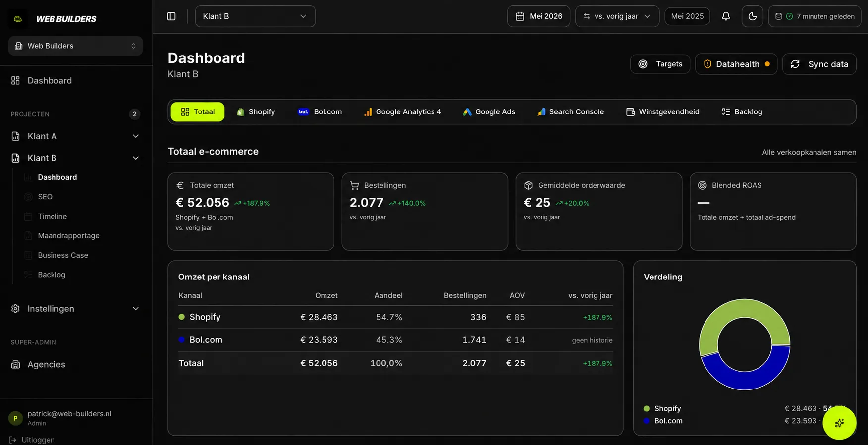Click the Timeline sub-item icon
This screenshot has height=445, width=868.
pyautogui.click(x=28, y=216)
